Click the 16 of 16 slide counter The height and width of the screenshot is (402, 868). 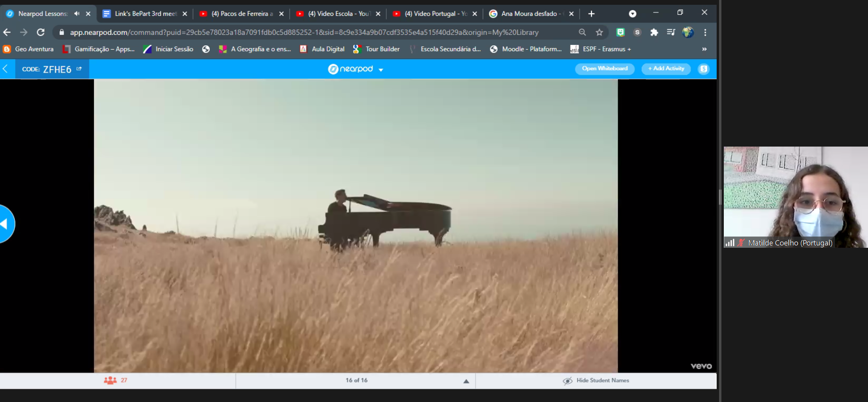pos(356,380)
